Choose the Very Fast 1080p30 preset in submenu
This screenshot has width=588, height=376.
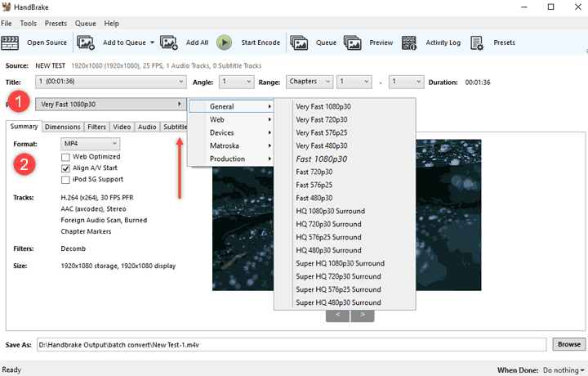345,106
